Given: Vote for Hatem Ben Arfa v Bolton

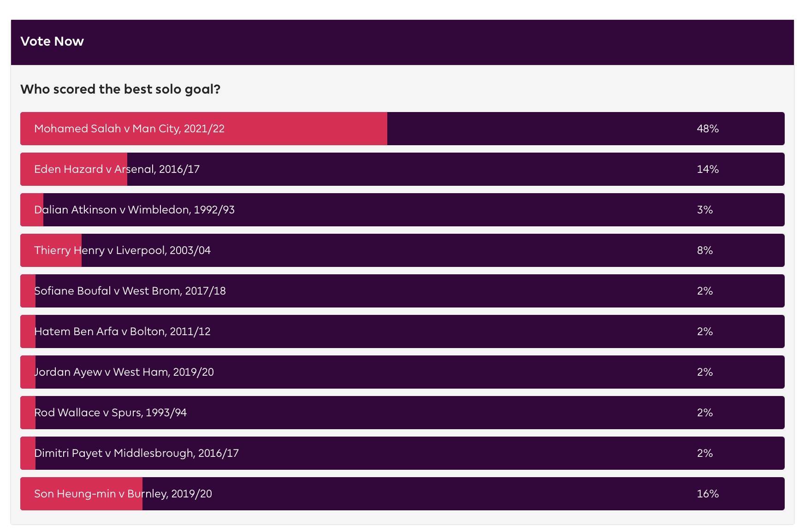Looking at the screenshot, I should (123, 331).
